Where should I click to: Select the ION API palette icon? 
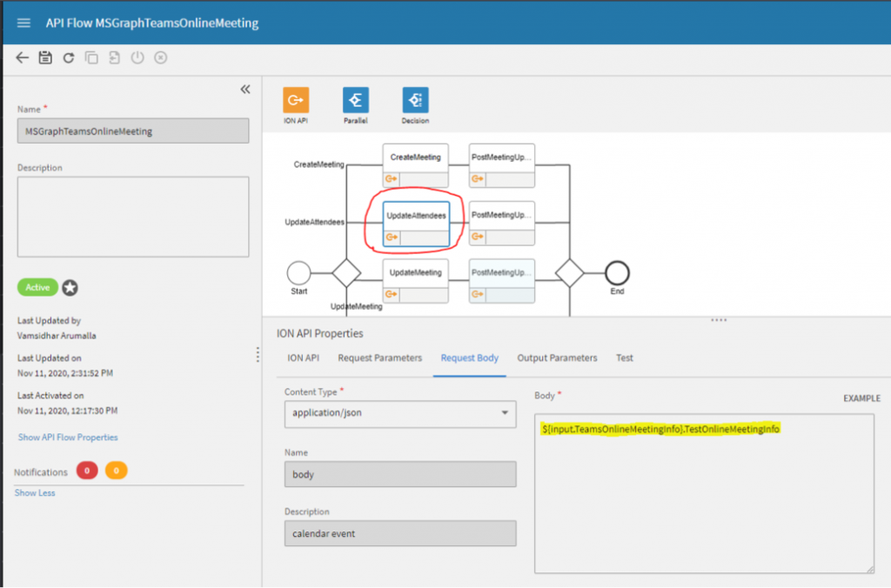(296, 100)
